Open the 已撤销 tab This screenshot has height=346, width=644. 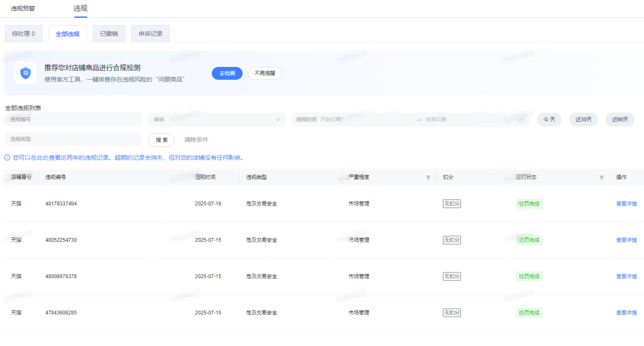click(x=109, y=34)
